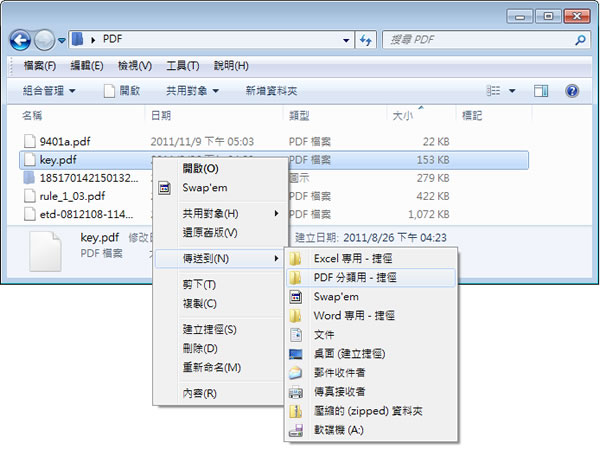Select the Swap'em icon in Send To submenu

coord(295,297)
